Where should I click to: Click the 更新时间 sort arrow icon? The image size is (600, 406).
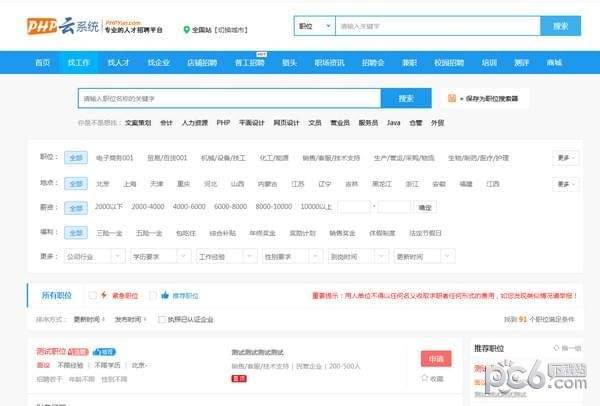(103, 319)
